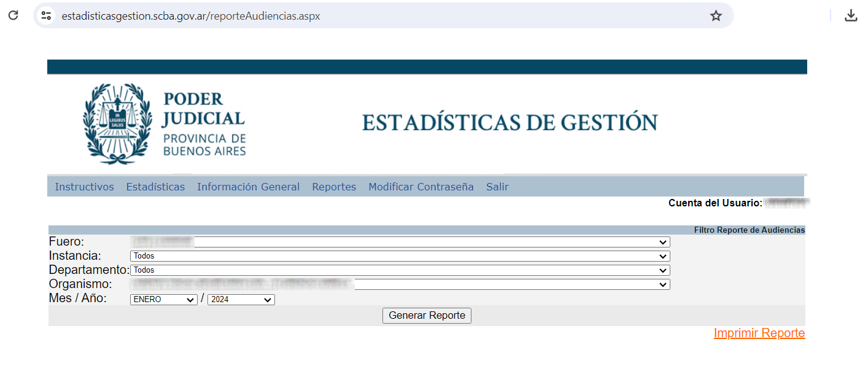
Task: Bookmark this page with the star icon
Action: [x=716, y=16]
